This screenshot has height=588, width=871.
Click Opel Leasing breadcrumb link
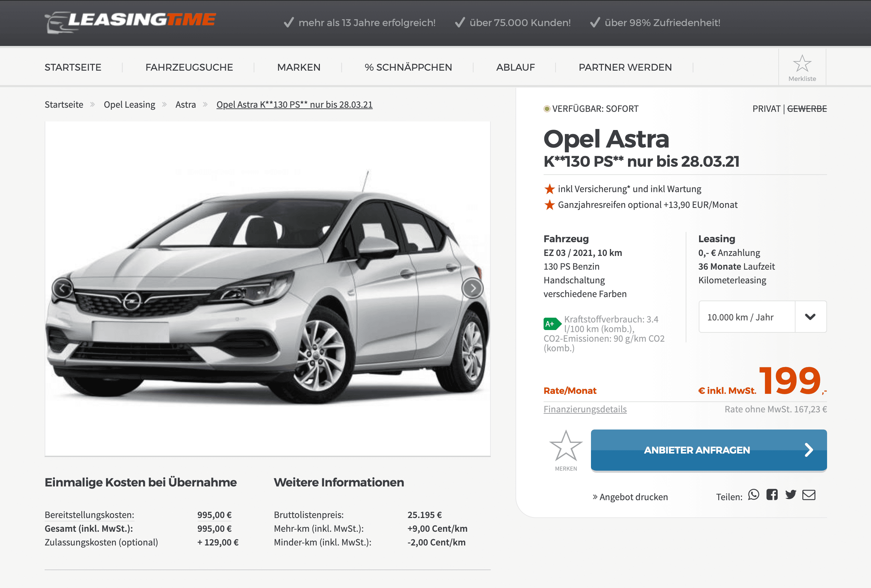[x=129, y=105]
